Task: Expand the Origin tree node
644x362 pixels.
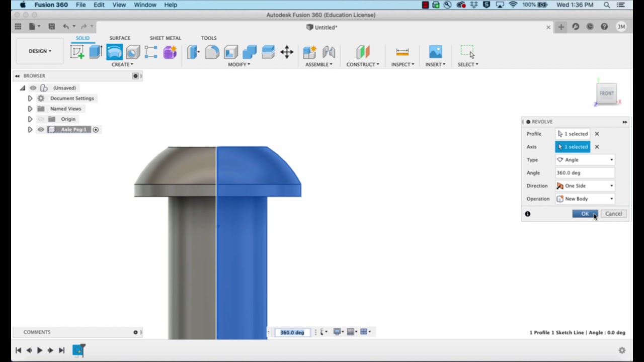Action: click(x=30, y=119)
